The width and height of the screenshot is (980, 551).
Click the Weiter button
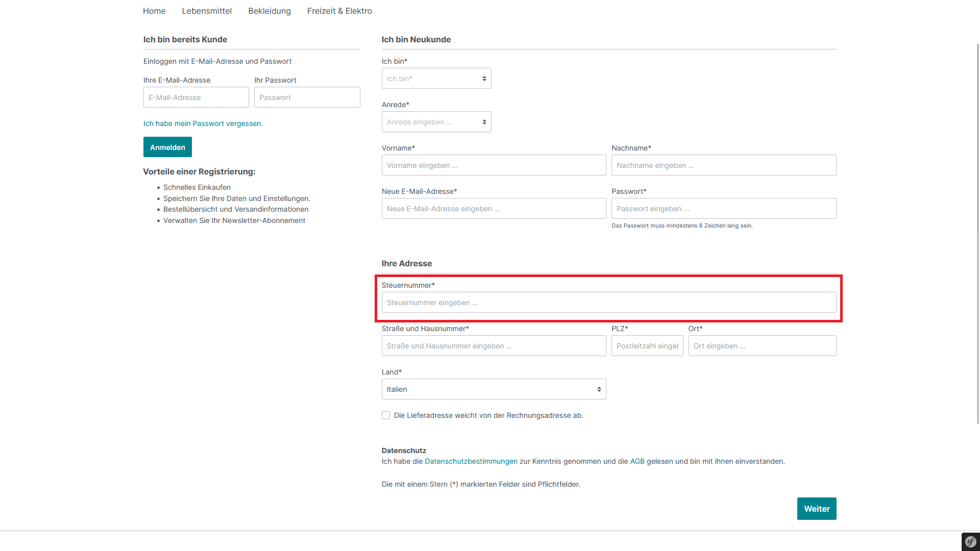pyautogui.click(x=817, y=509)
